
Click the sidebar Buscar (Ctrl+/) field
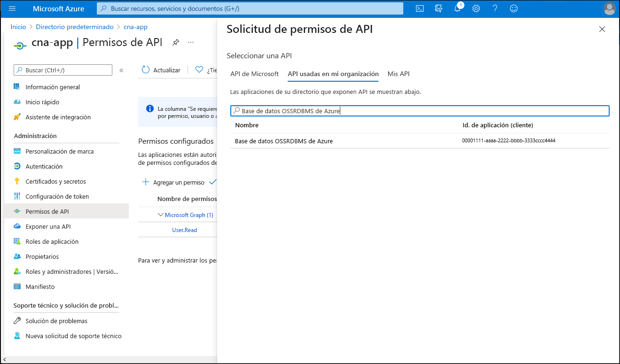[x=63, y=70]
